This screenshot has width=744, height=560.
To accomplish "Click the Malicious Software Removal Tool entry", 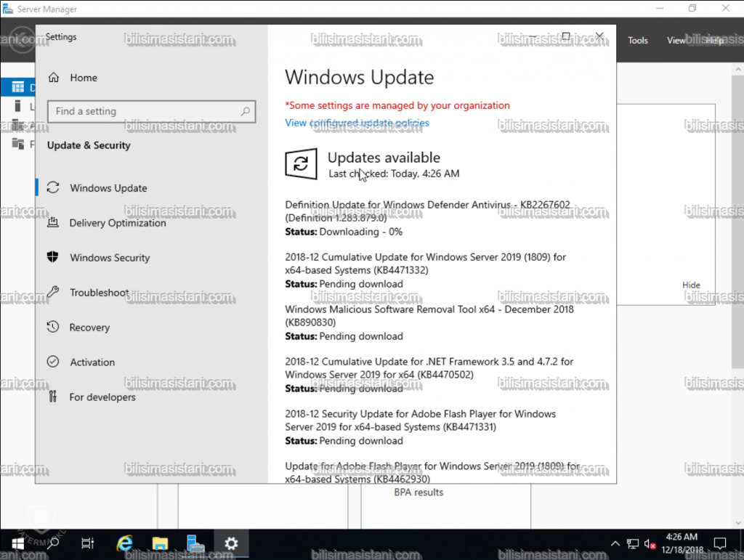I will [x=429, y=322].
